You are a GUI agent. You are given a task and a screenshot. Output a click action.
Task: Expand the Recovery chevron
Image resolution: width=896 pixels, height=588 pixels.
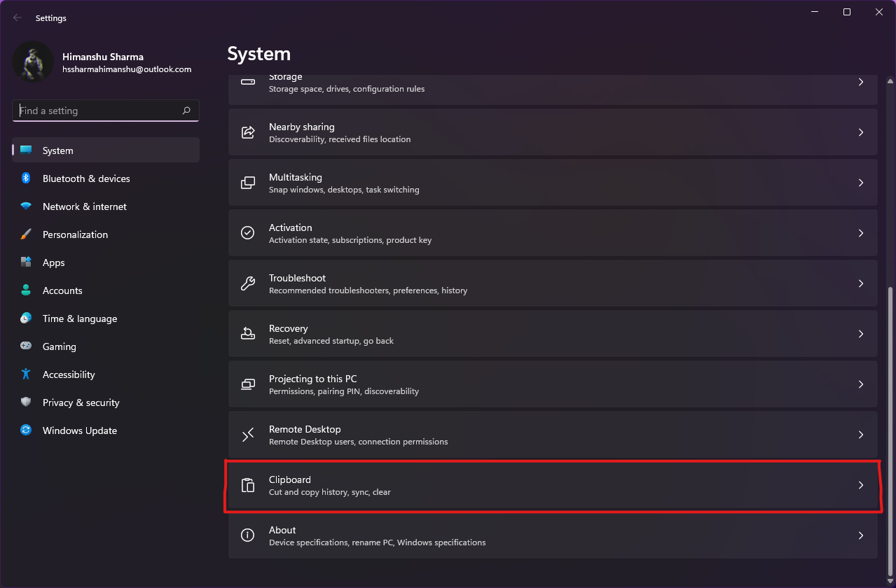pyautogui.click(x=861, y=334)
